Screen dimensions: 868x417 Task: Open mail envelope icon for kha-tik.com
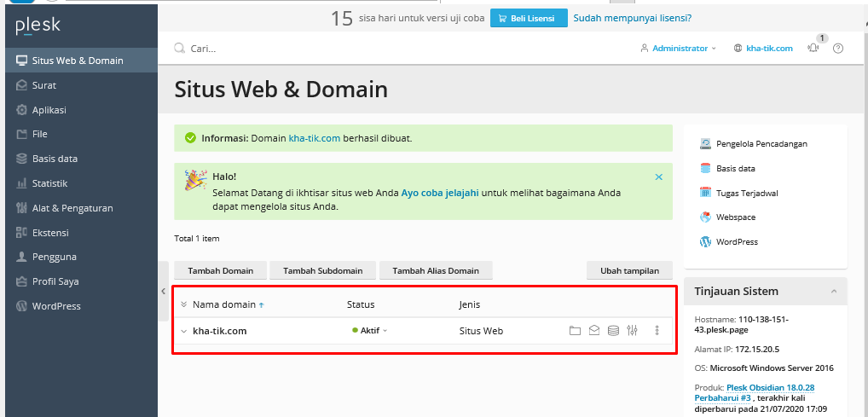[x=594, y=331]
